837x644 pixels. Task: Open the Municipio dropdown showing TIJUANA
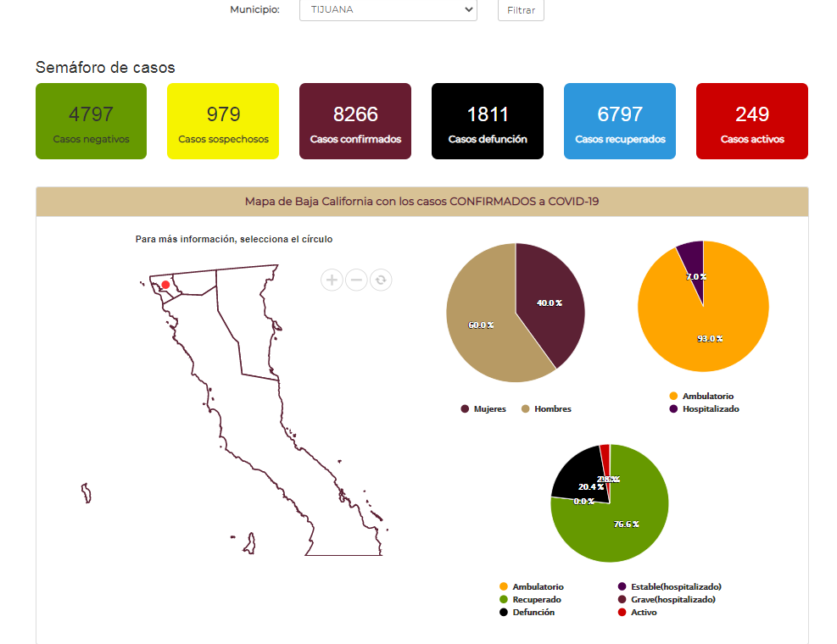tap(388, 10)
